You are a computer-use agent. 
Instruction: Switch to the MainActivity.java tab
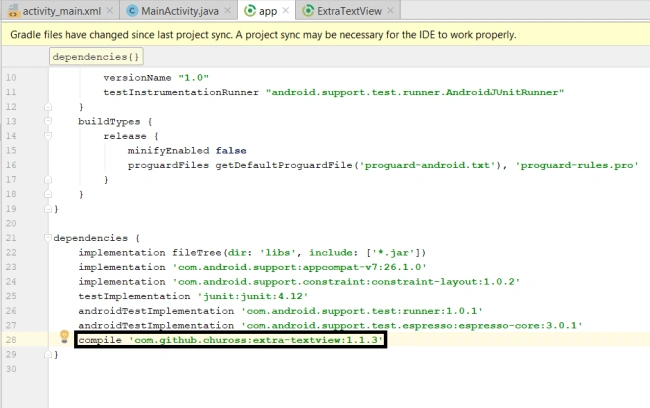(x=179, y=11)
